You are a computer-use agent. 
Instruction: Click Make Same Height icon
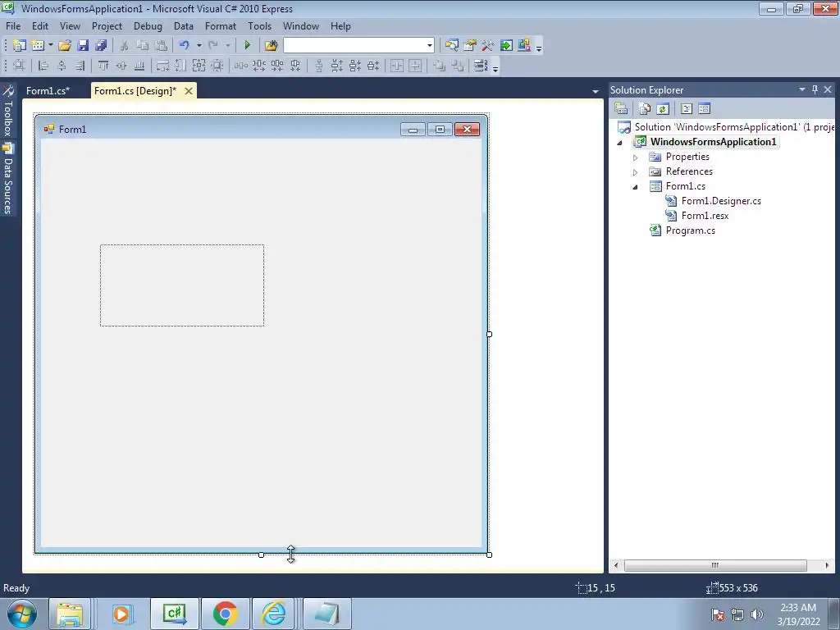tap(180, 66)
